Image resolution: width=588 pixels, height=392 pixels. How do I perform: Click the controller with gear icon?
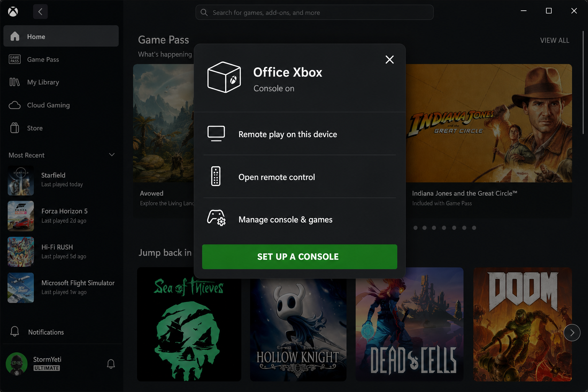click(216, 218)
